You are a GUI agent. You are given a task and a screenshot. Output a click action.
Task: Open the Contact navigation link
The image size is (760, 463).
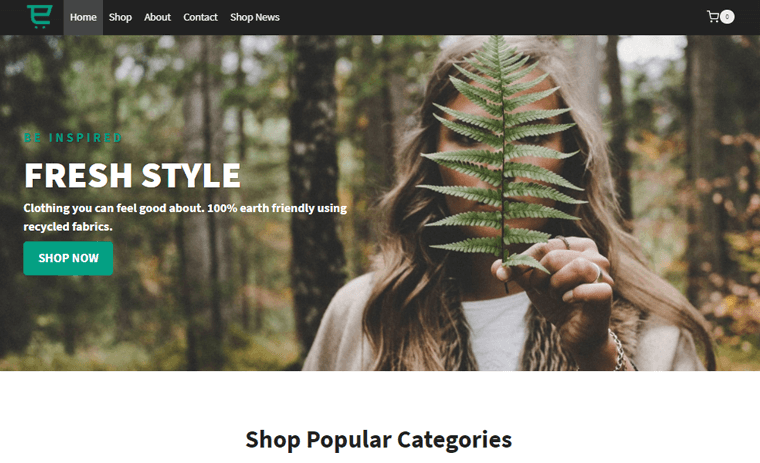pyautogui.click(x=200, y=17)
